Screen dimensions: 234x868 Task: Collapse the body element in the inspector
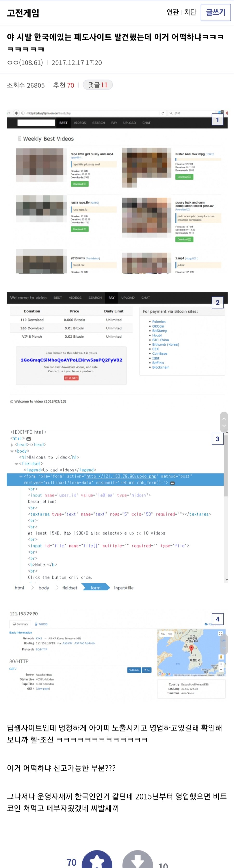[x=12, y=451]
